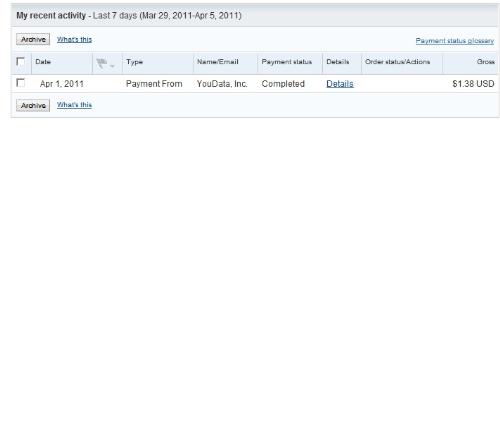Toggle the select-all checkbox in header

(21, 61)
